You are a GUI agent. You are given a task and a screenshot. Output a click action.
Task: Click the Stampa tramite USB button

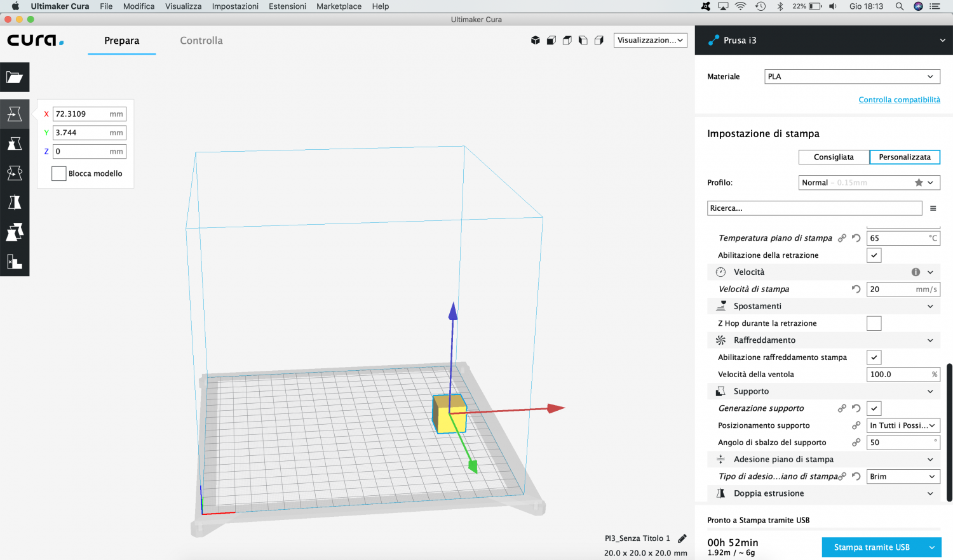872,547
